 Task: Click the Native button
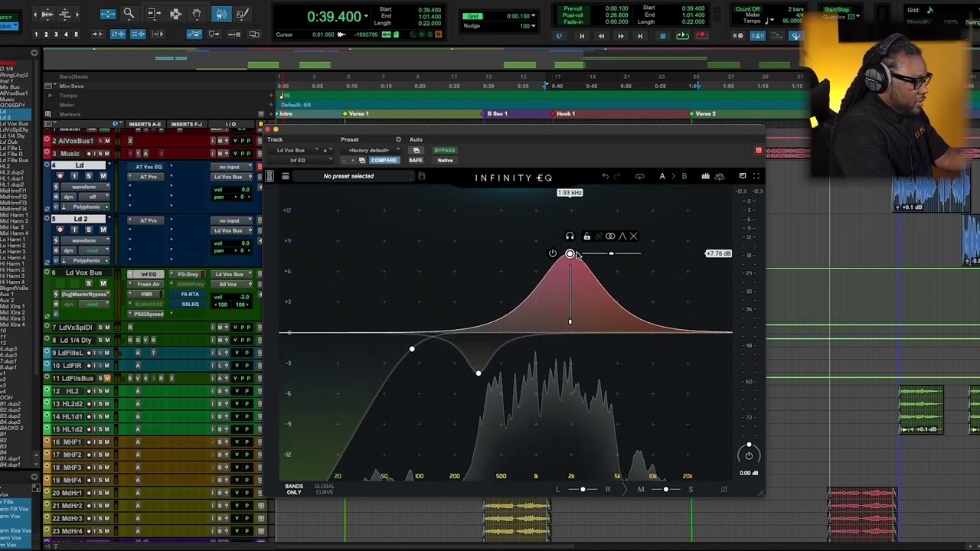[445, 161]
